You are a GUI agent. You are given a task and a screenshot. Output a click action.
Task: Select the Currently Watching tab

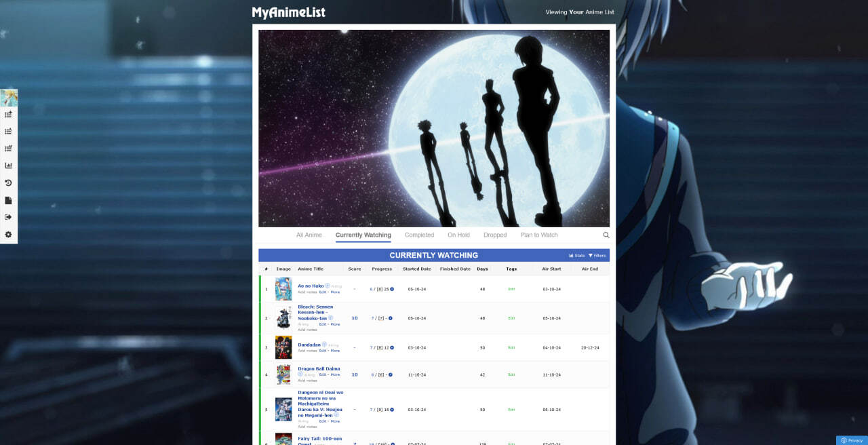(363, 235)
